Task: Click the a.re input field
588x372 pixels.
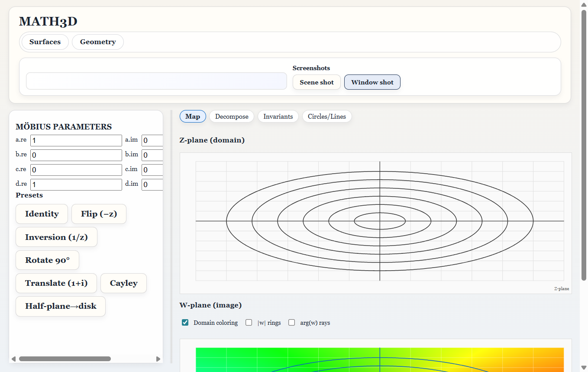Action: click(x=76, y=140)
